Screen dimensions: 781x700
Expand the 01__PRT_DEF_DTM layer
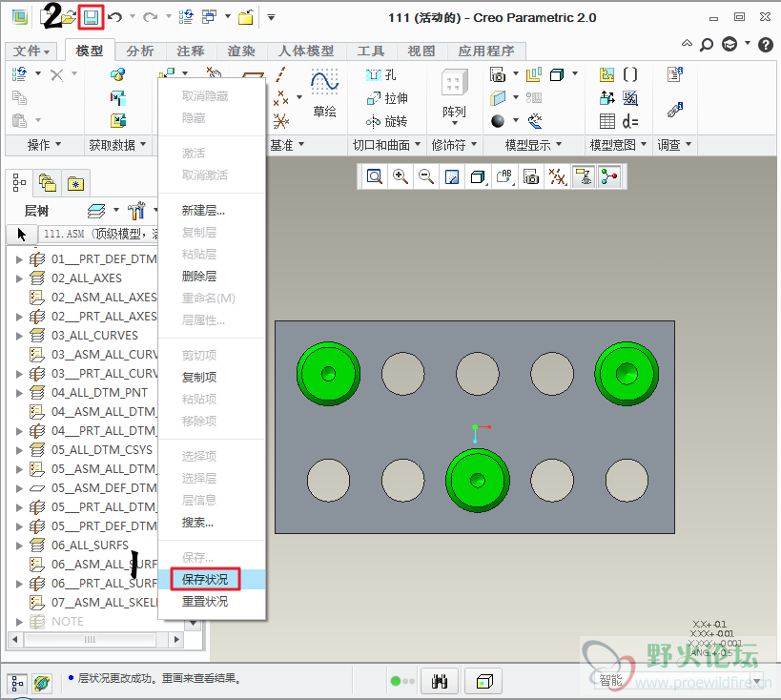point(19,259)
